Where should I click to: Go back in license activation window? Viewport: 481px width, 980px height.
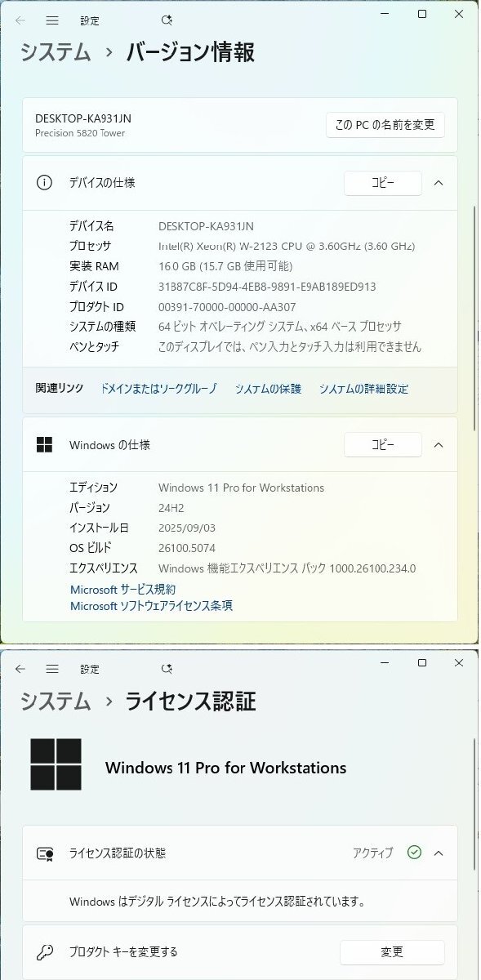coord(21,669)
